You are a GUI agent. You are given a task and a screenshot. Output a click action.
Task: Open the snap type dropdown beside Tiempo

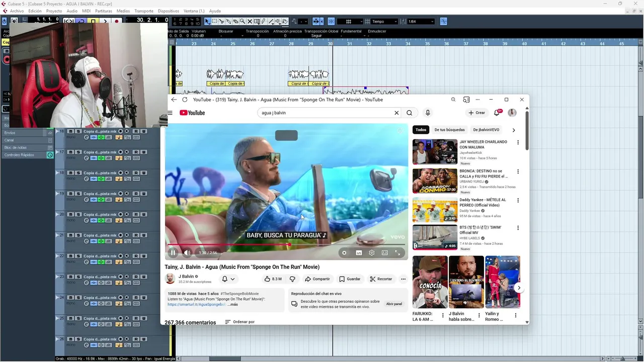pyautogui.click(x=351, y=22)
